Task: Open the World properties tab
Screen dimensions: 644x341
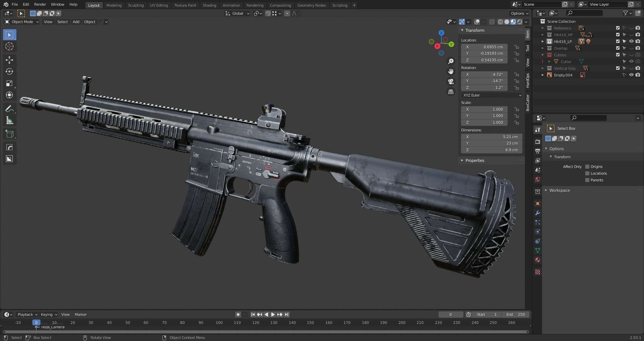Action: click(538, 179)
